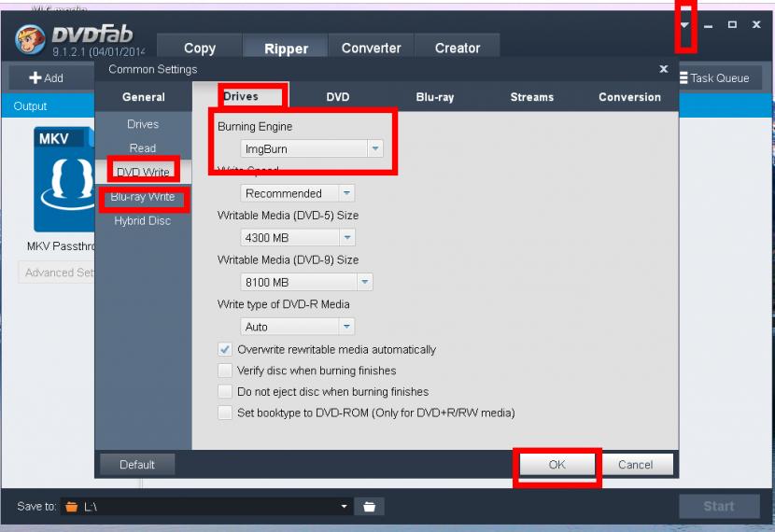
Task: Close the Common Settings dialog
Action: pyautogui.click(x=664, y=69)
